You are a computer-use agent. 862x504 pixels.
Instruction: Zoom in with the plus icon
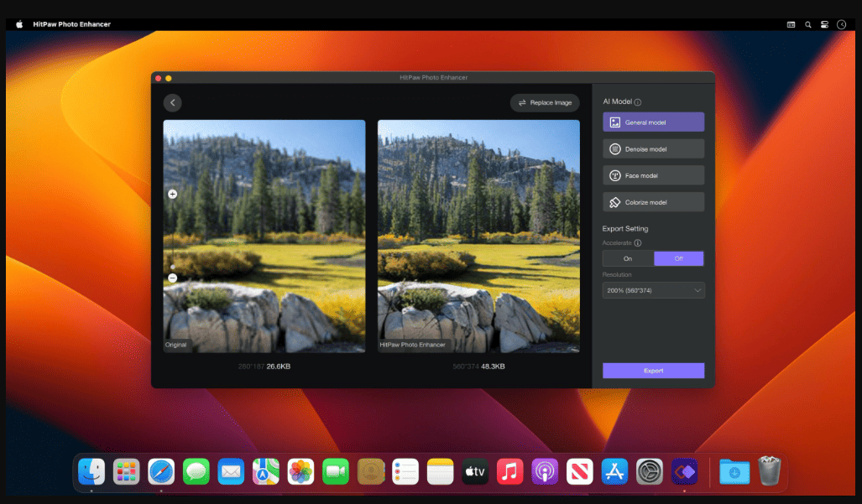173,194
